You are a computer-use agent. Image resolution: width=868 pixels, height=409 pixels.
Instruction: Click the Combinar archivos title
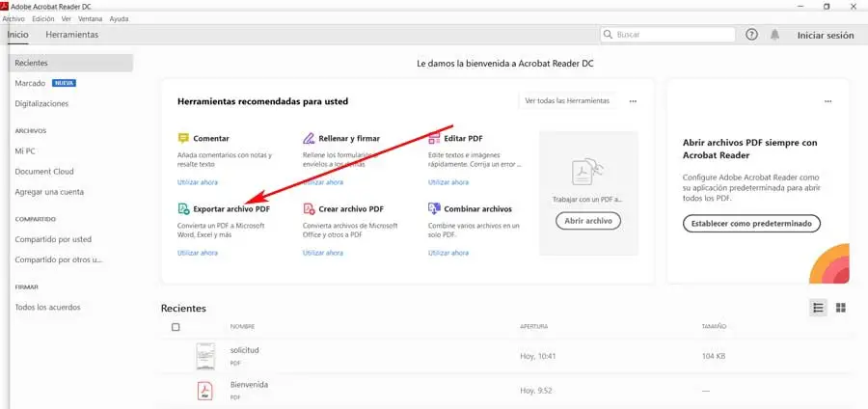click(x=478, y=209)
